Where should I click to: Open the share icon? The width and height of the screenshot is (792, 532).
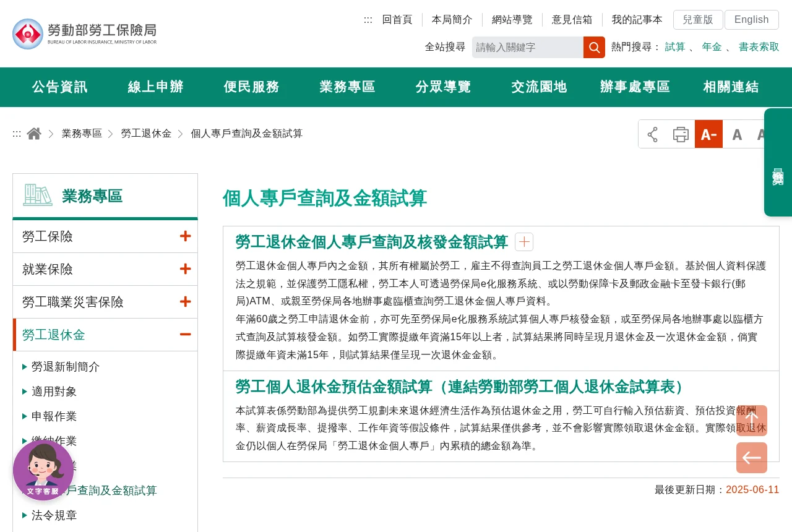653,134
